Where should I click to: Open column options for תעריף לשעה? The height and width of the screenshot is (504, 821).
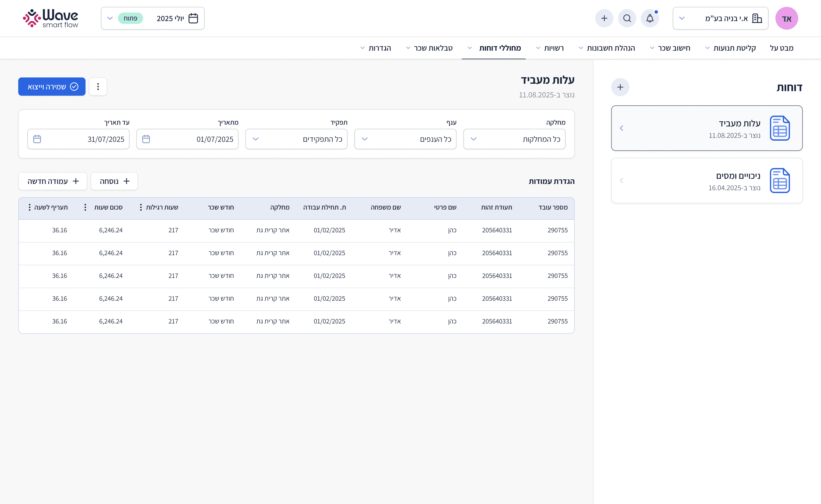[x=30, y=207]
